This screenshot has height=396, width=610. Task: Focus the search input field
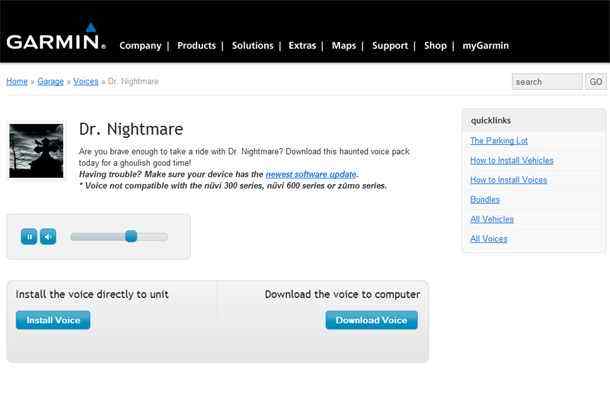tap(547, 81)
